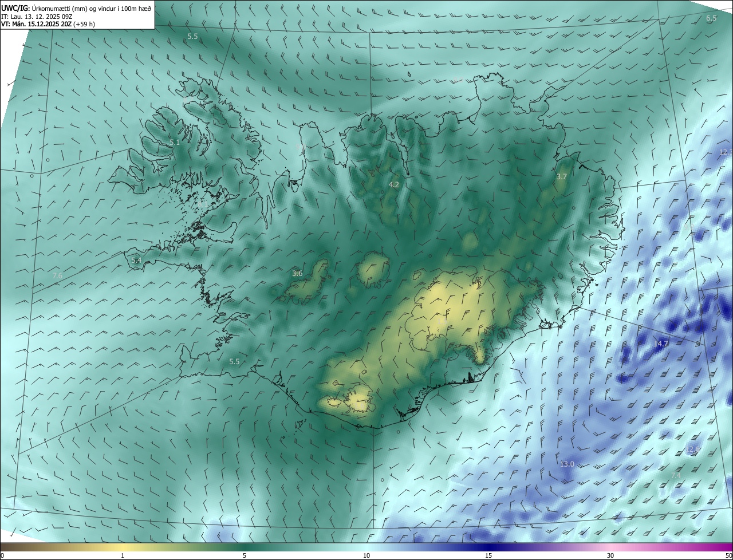
Task: Click the 5 label on the color scale
Action: pos(245,556)
